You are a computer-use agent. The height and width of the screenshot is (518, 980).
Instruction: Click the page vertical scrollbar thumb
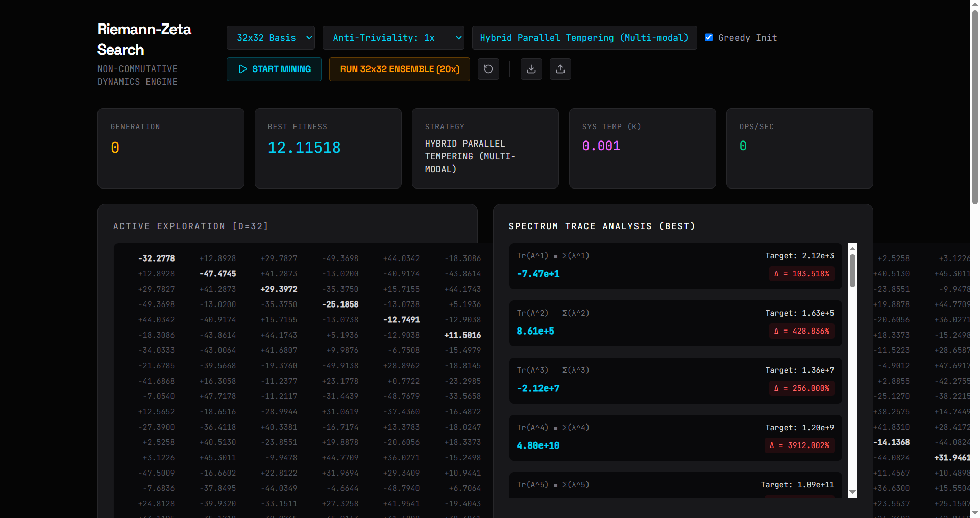pyautogui.click(x=975, y=107)
